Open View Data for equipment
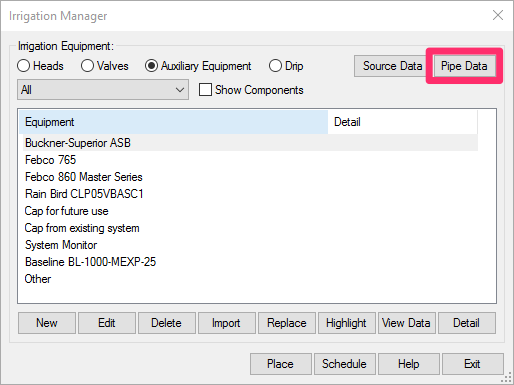Image resolution: width=514 pixels, height=385 pixels. point(407,323)
